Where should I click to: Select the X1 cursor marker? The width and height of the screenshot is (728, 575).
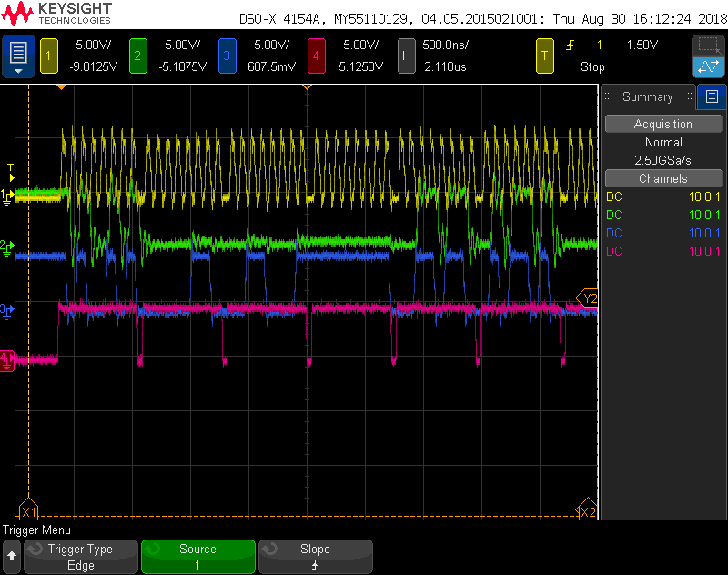(x=28, y=509)
